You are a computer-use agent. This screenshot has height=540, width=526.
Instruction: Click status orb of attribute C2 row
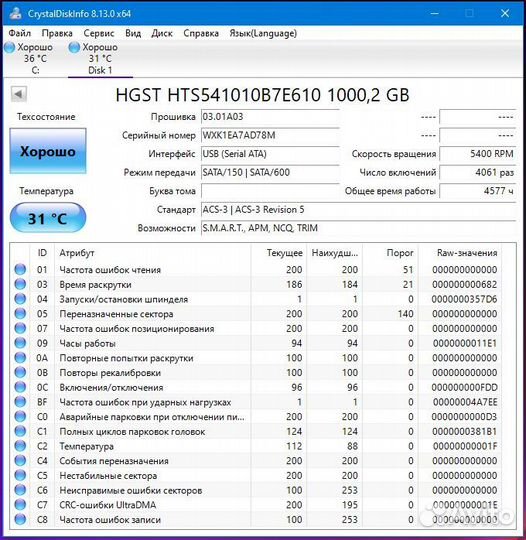click(20, 446)
